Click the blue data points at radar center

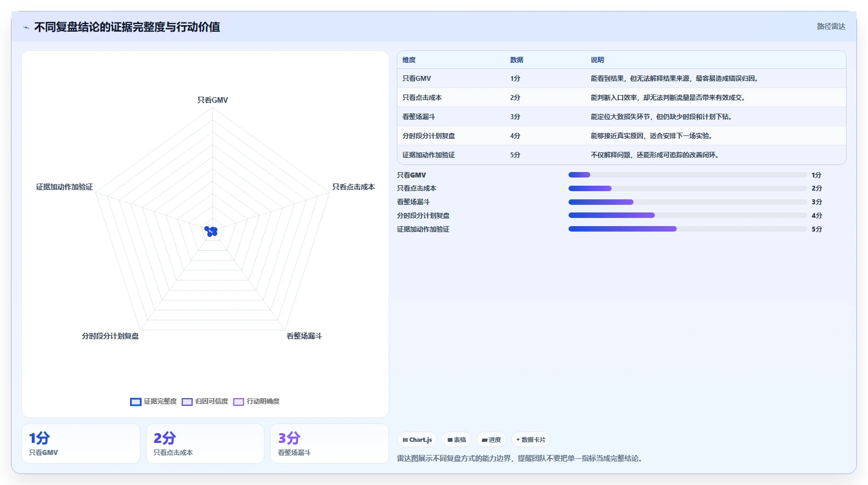(211, 231)
